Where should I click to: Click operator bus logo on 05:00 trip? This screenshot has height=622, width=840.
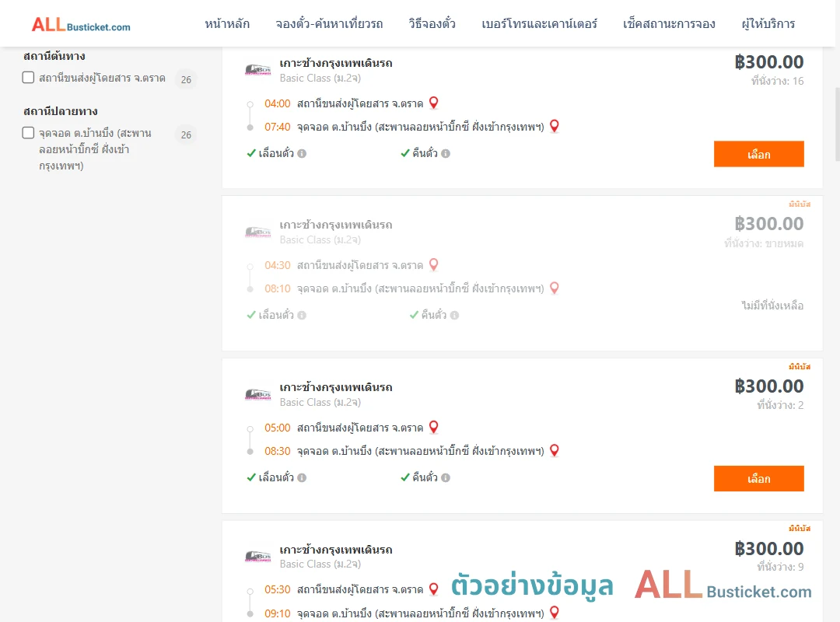click(258, 394)
